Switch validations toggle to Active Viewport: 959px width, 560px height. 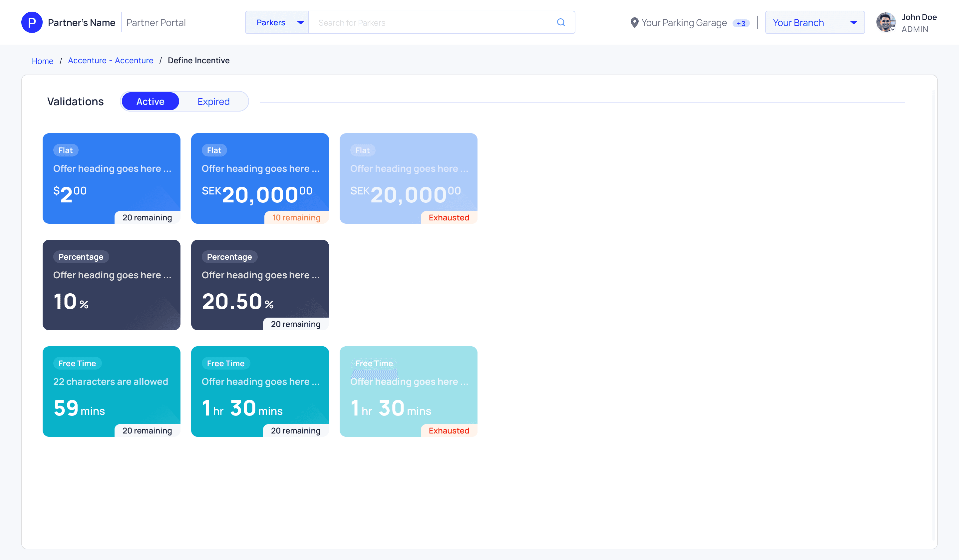pyautogui.click(x=150, y=102)
